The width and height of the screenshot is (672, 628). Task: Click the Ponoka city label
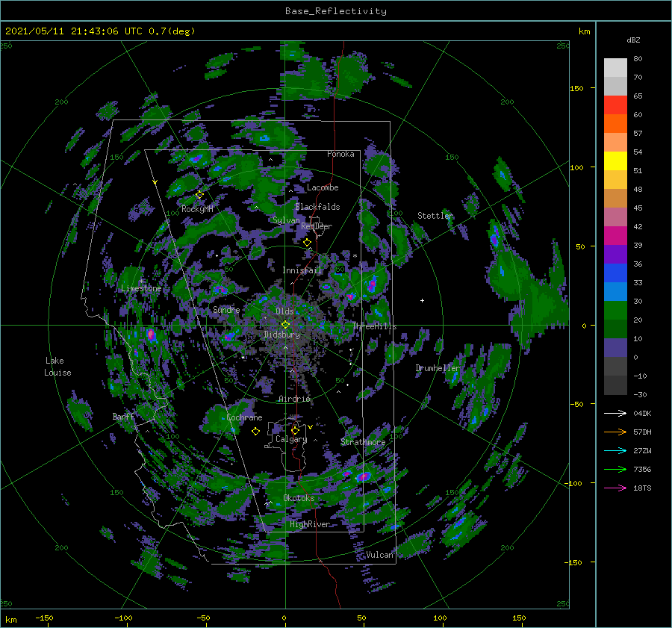pos(340,154)
